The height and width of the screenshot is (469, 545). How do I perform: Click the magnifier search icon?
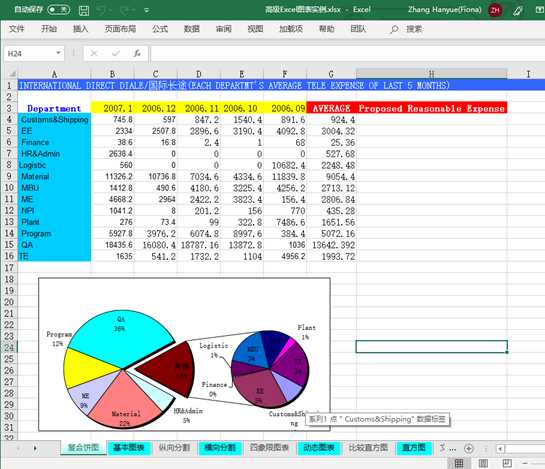(394, 29)
